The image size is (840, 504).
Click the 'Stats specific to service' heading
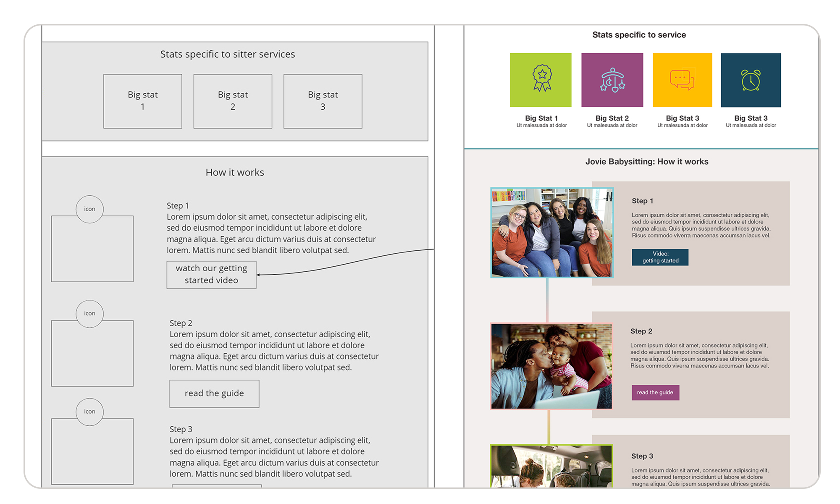point(639,35)
